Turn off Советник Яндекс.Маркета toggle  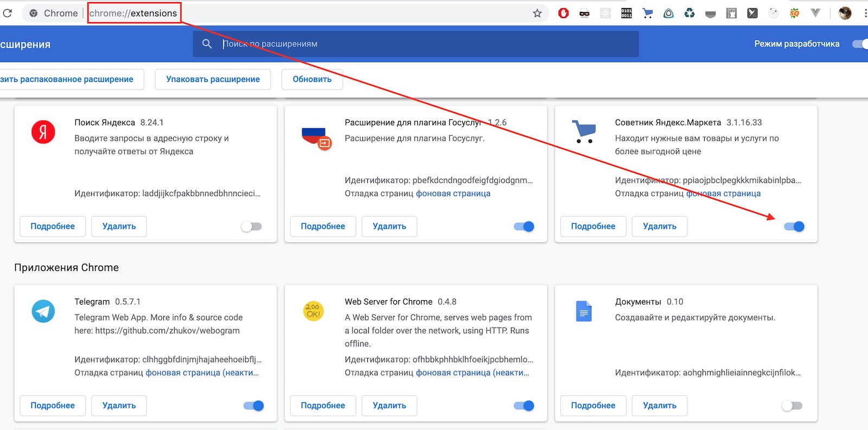794,226
